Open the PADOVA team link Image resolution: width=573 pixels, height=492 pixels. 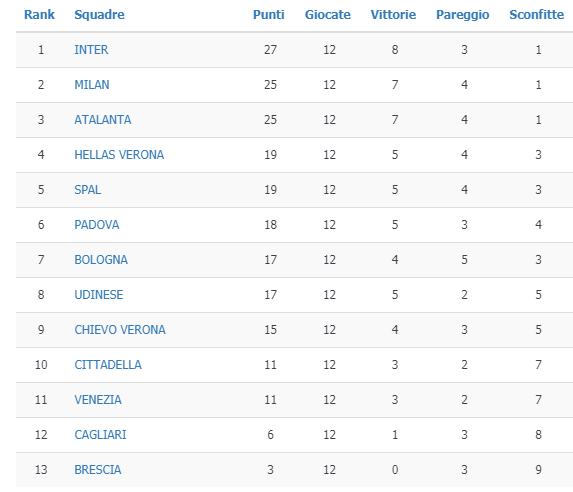(97, 225)
